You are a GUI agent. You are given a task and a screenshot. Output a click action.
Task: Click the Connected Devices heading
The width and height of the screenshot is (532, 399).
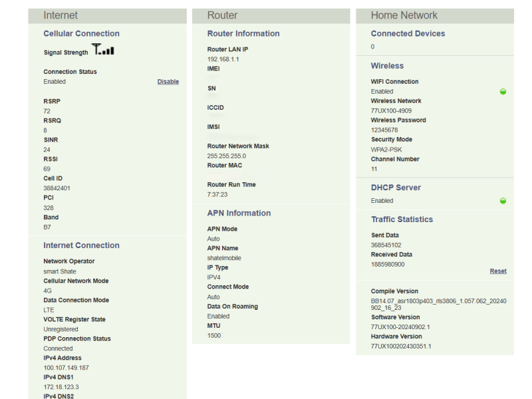point(408,34)
